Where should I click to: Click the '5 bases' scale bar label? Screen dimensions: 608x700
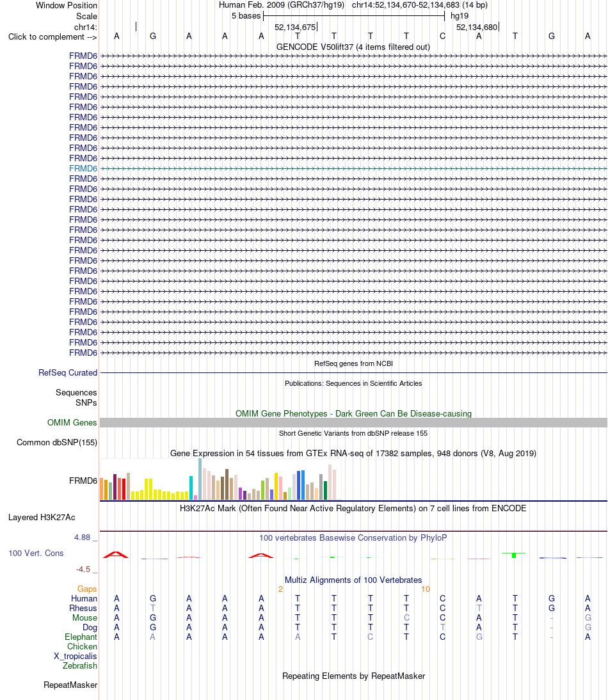tap(246, 16)
